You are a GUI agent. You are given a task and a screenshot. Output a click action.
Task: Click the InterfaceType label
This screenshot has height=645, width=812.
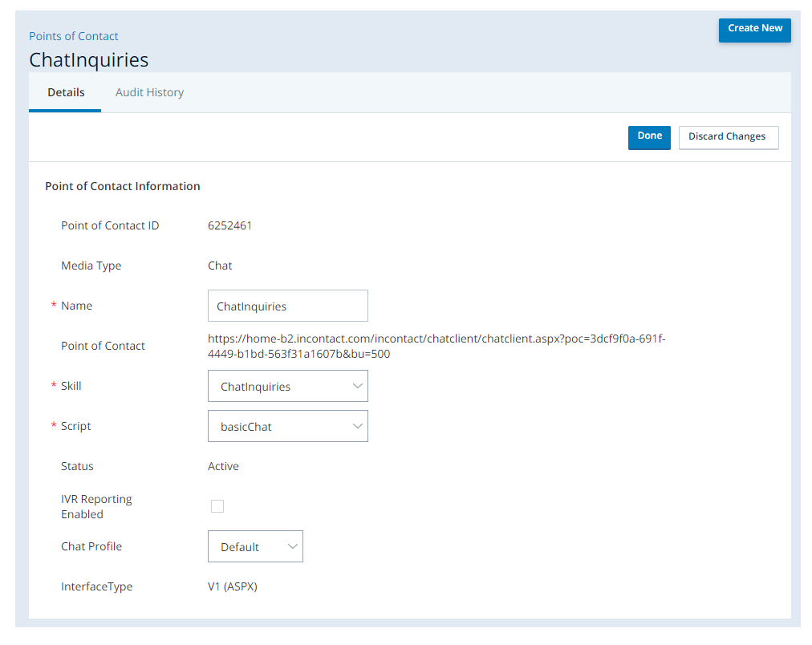tap(97, 586)
